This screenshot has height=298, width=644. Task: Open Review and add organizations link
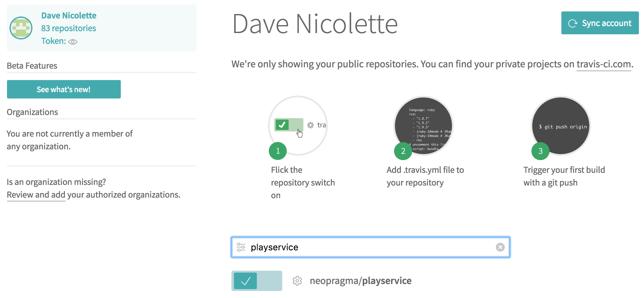click(x=36, y=195)
